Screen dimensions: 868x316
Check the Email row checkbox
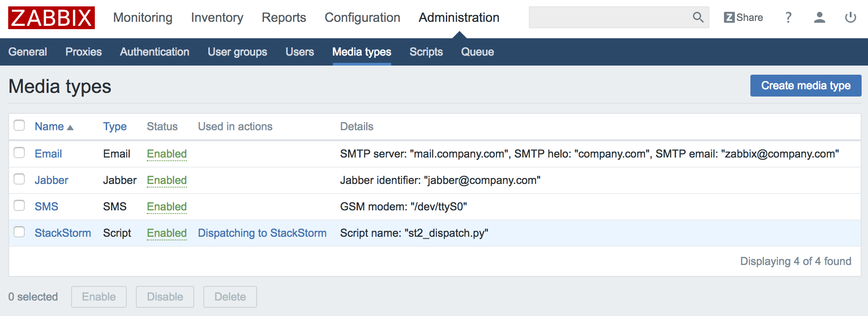point(19,153)
